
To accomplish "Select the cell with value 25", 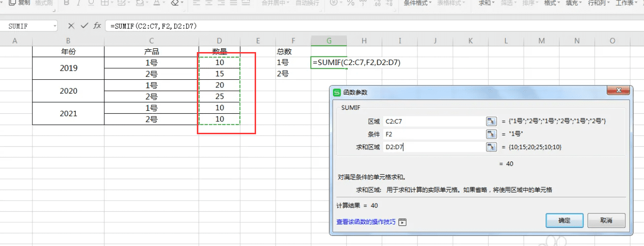I will pyautogui.click(x=220, y=96).
